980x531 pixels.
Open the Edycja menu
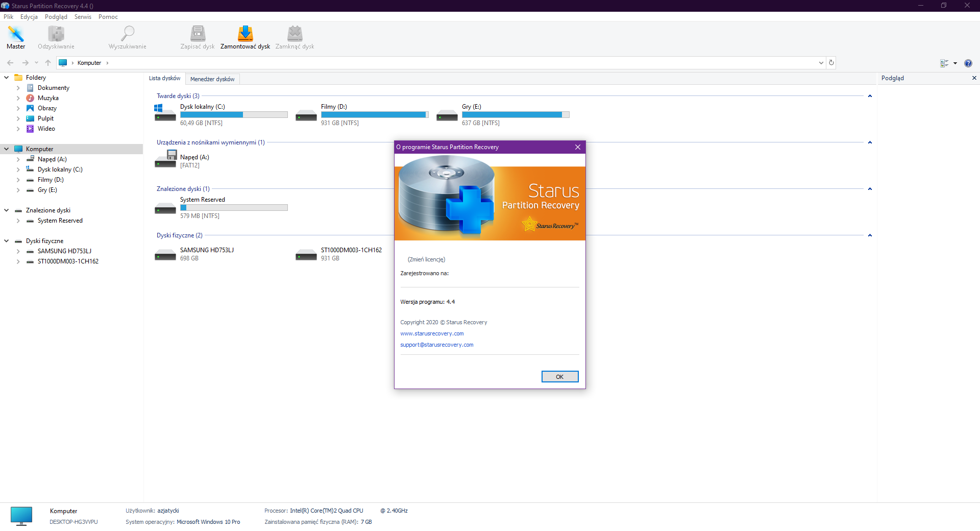[29, 17]
